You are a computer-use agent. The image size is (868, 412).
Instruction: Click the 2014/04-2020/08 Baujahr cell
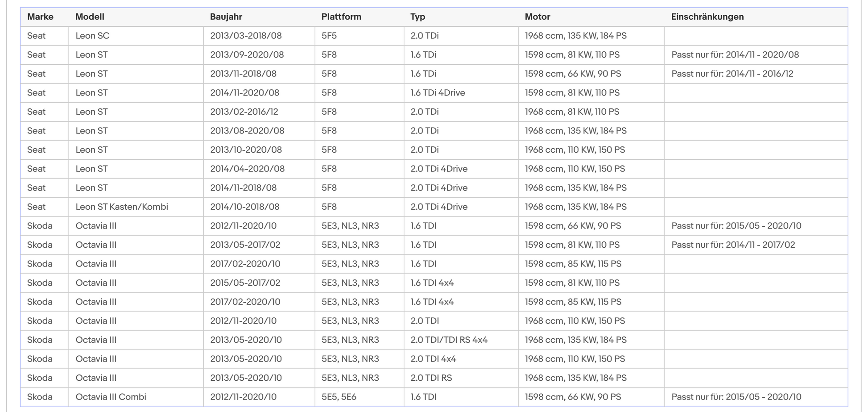click(259, 169)
